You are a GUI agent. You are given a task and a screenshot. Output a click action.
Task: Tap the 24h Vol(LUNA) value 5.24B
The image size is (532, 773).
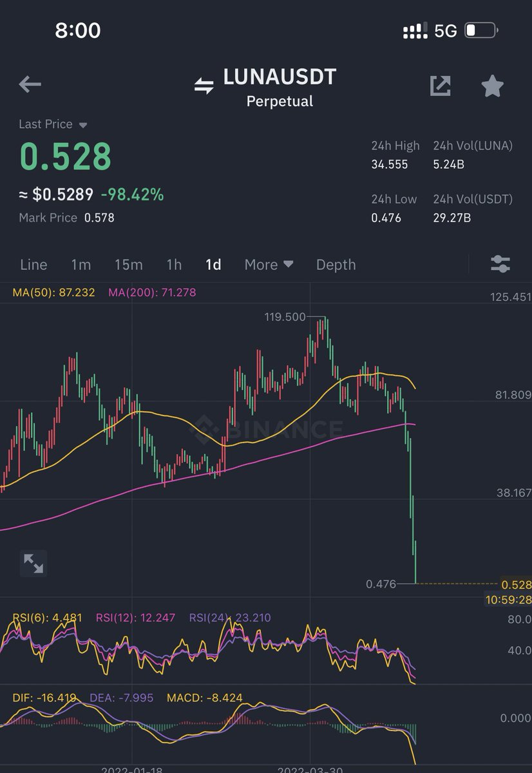(x=449, y=164)
